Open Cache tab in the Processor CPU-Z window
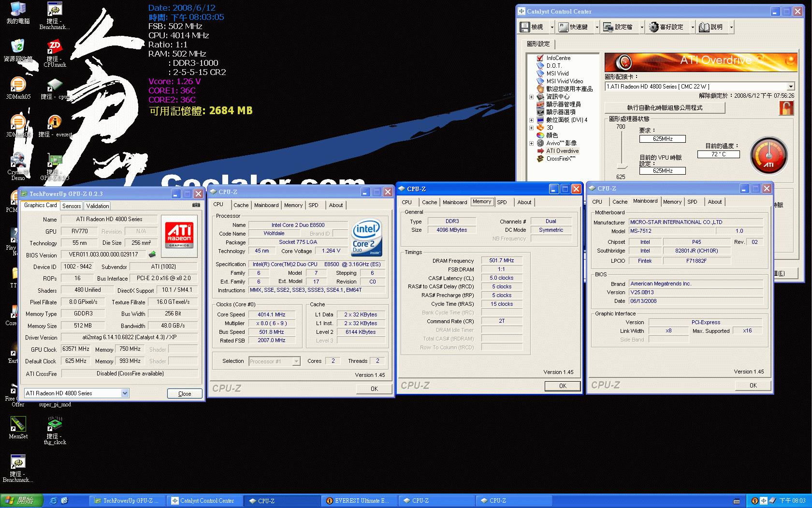 click(241, 205)
